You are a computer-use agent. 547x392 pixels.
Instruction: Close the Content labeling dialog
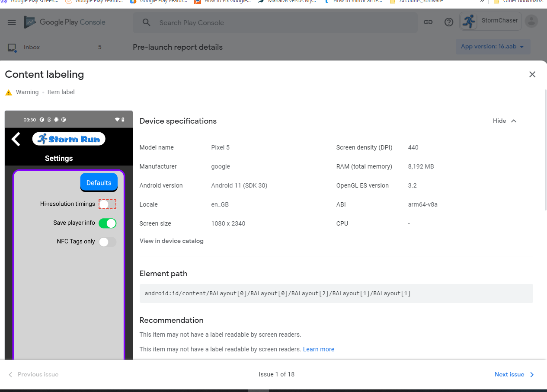click(532, 74)
